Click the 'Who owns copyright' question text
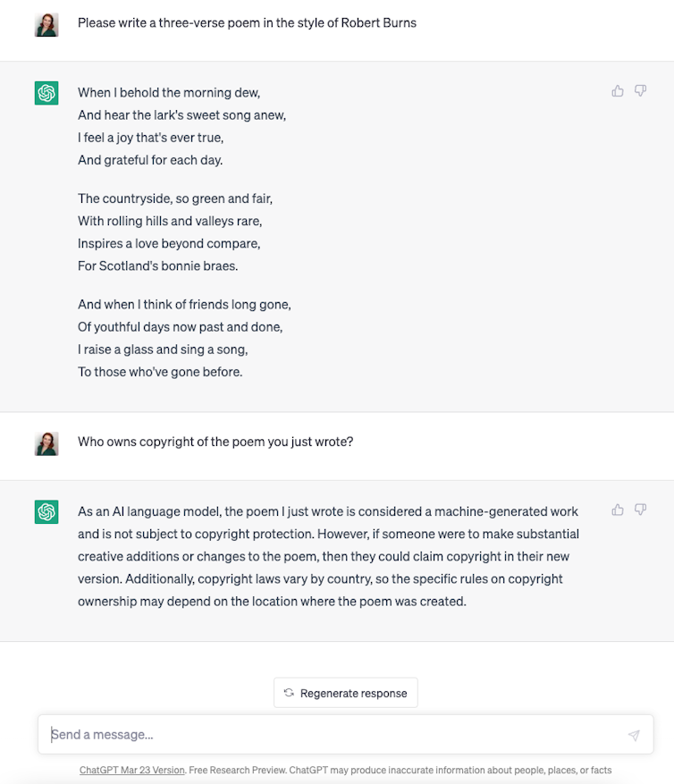The width and height of the screenshot is (674, 784). coord(215,442)
